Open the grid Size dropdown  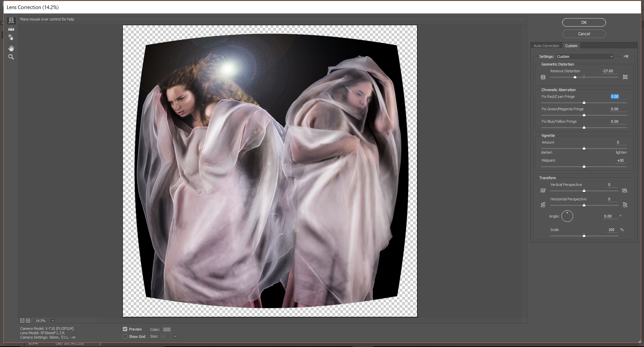pyautogui.click(x=175, y=336)
